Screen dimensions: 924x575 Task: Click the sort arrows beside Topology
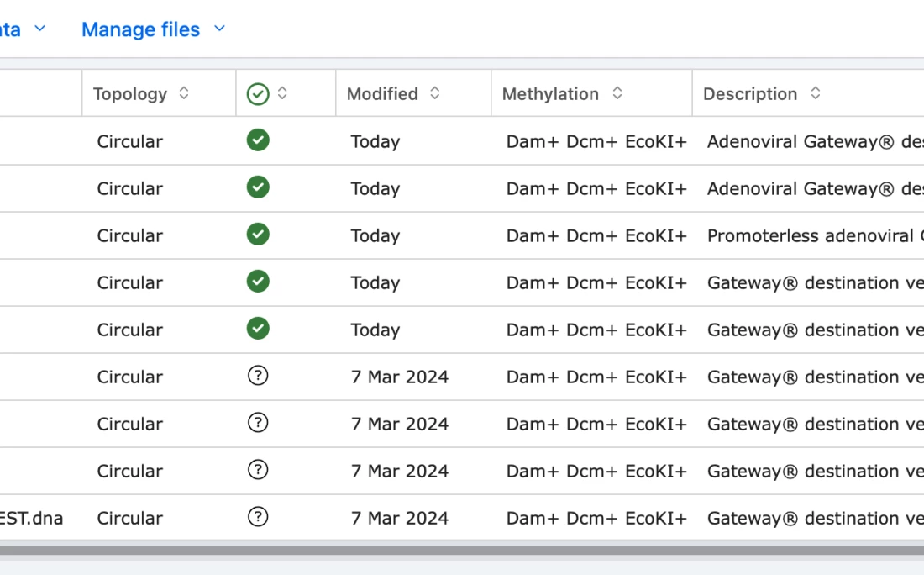tap(184, 93)
